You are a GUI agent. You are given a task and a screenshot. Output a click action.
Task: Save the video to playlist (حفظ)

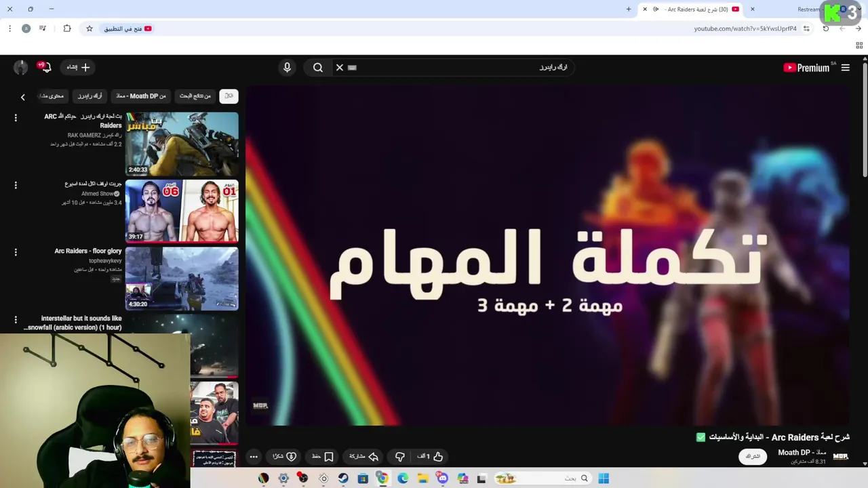[x=323, y=456]
